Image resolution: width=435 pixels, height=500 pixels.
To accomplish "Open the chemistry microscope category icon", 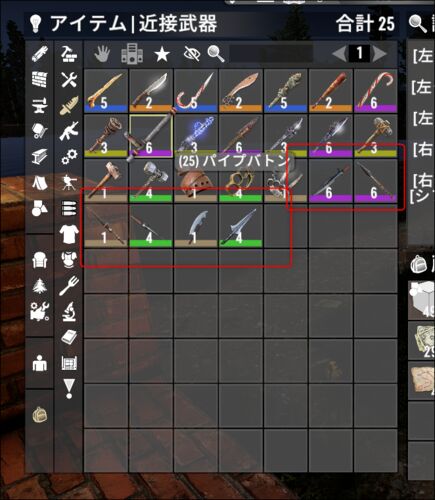I will click(x=69, y=311).
